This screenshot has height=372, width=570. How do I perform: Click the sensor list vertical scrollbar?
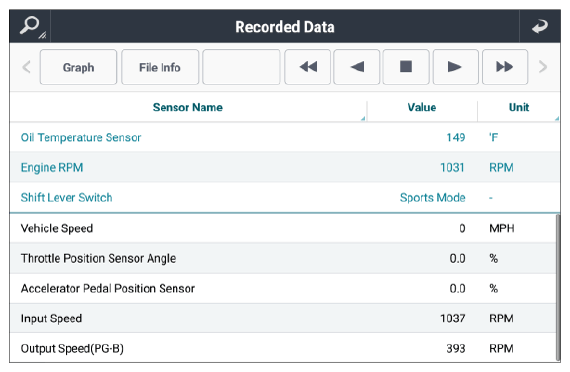558,287
